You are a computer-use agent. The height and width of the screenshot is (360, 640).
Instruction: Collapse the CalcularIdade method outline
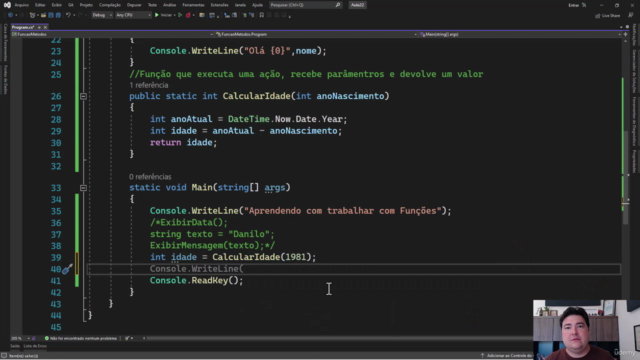click(x=83, y=96)
